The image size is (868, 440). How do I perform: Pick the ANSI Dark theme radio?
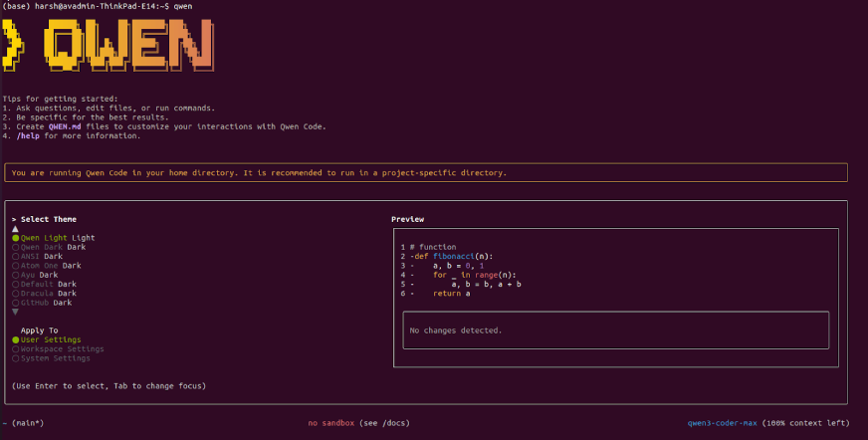tap(38, 256)
